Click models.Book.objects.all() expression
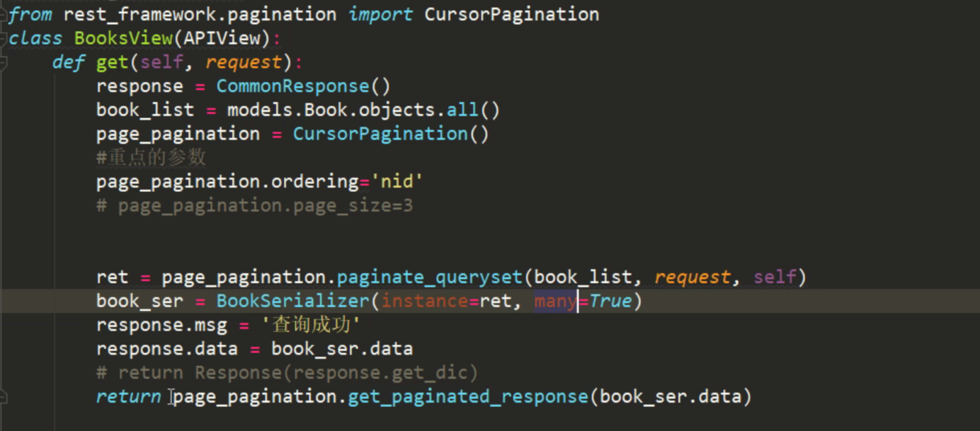This screenshot has height=431, width=980. [x=363, y=110]
